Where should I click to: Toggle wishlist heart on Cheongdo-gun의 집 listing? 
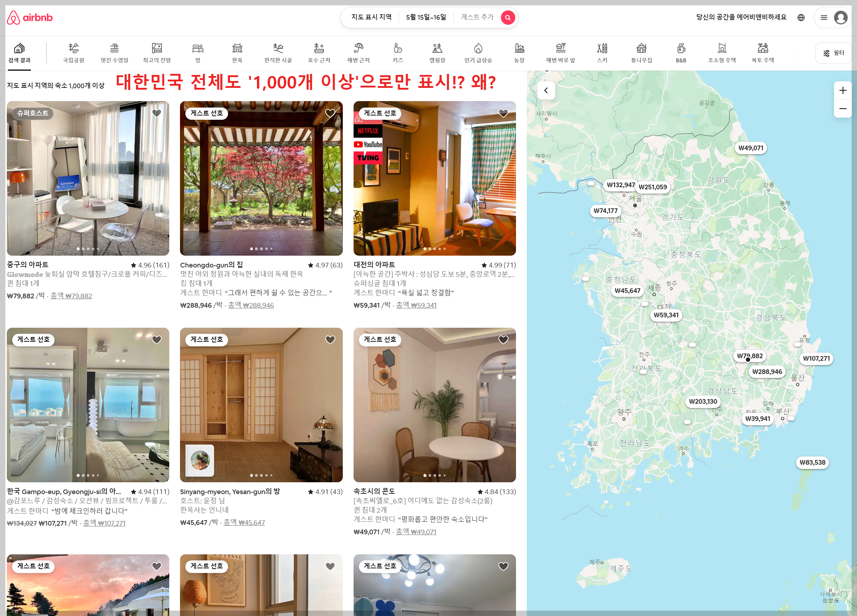click(330, 113)
